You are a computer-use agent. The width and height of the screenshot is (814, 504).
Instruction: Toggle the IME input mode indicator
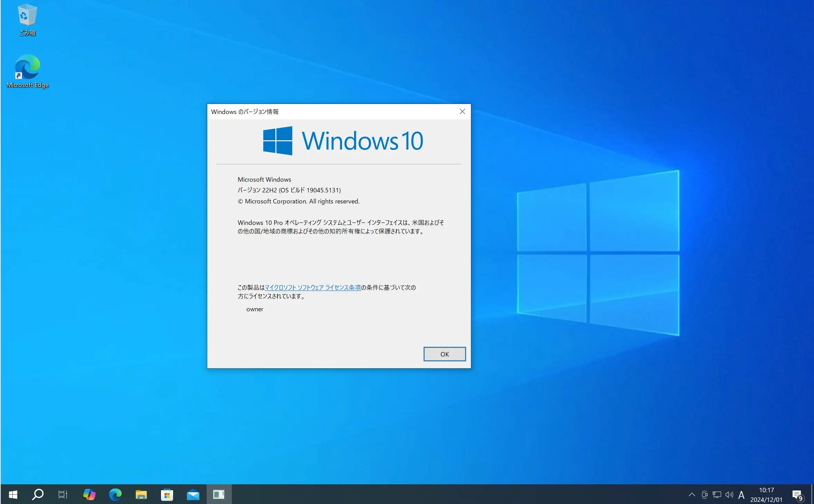[x=741, y=494]
